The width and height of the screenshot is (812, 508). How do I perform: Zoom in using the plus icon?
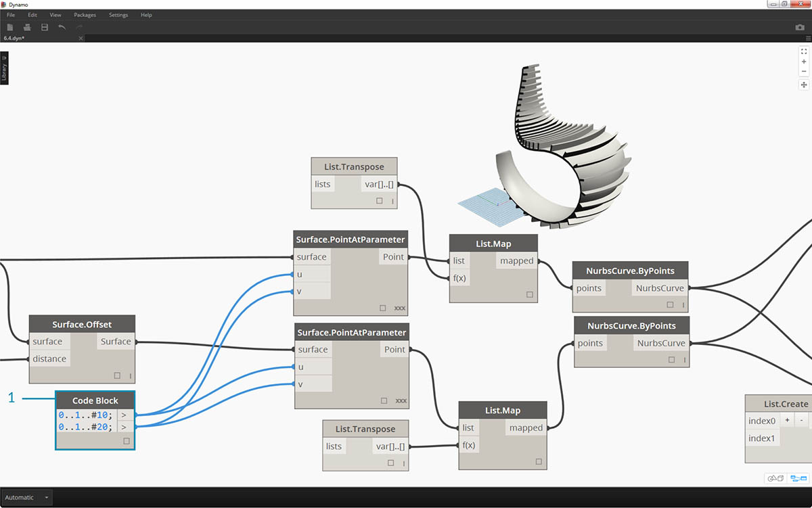pyautogui.click(x=804, y=62)
